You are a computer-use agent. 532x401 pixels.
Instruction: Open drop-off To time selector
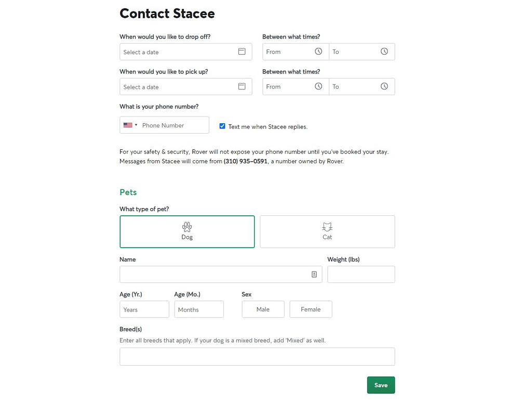click(x=362, y=51)
